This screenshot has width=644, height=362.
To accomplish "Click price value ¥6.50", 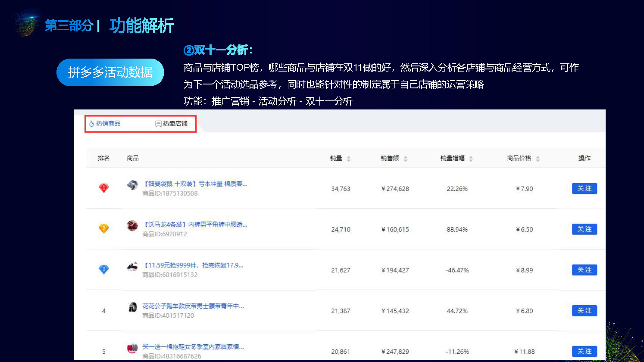I will tap(524, 230).
